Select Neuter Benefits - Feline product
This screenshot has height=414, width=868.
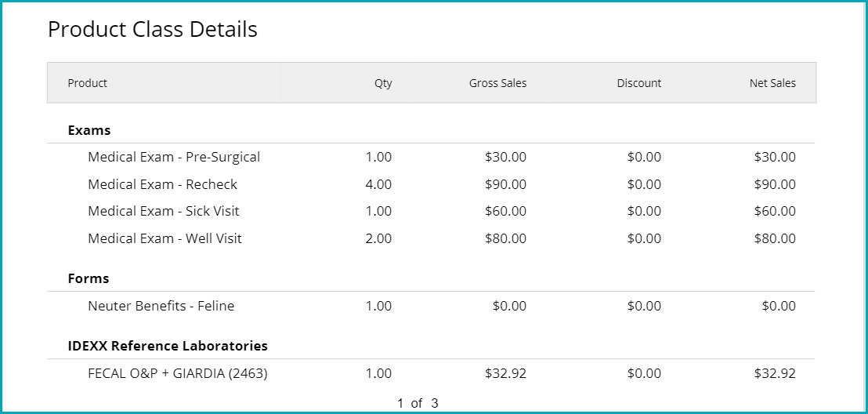[161, 306]
